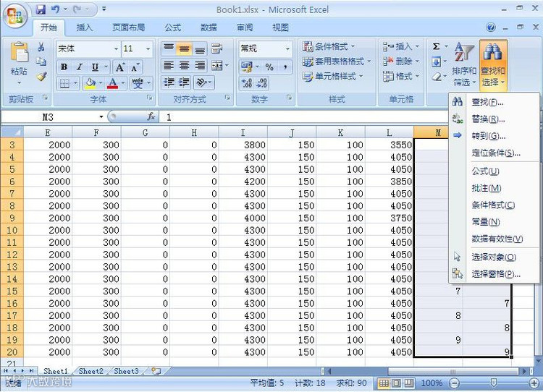Align cell text to the right
This screenshot has height=392, width=543.
click(200, 65)
